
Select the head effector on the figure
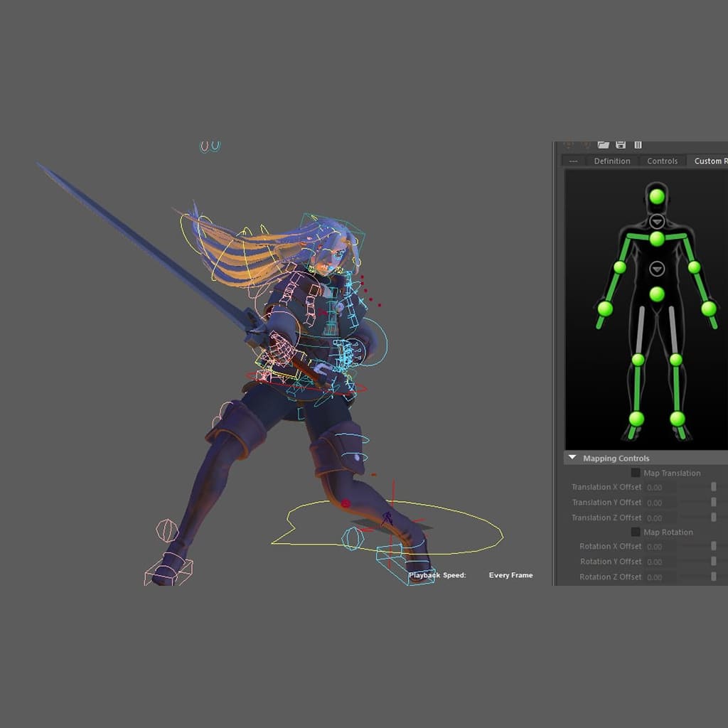coord(657,196)
